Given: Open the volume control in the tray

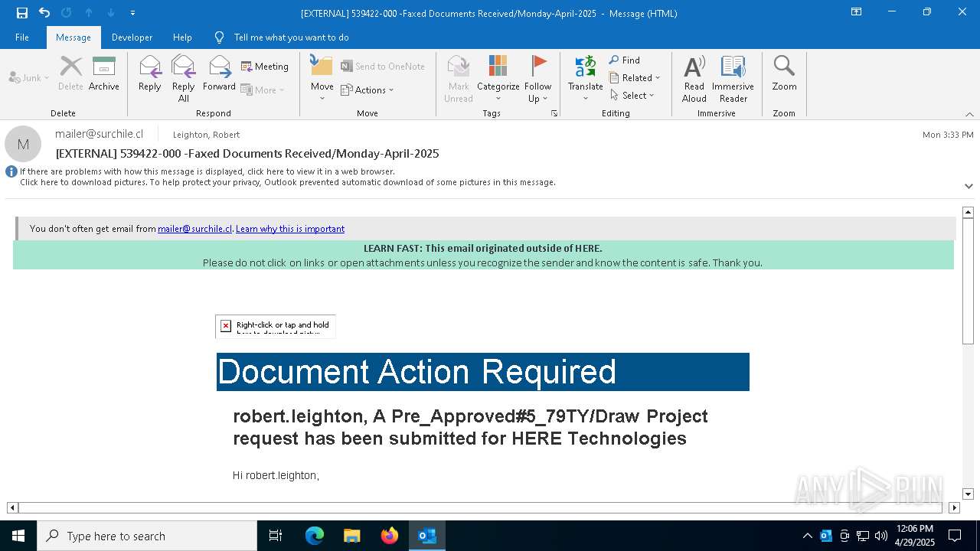Looking at the screenshot, I should click(881, 536).
